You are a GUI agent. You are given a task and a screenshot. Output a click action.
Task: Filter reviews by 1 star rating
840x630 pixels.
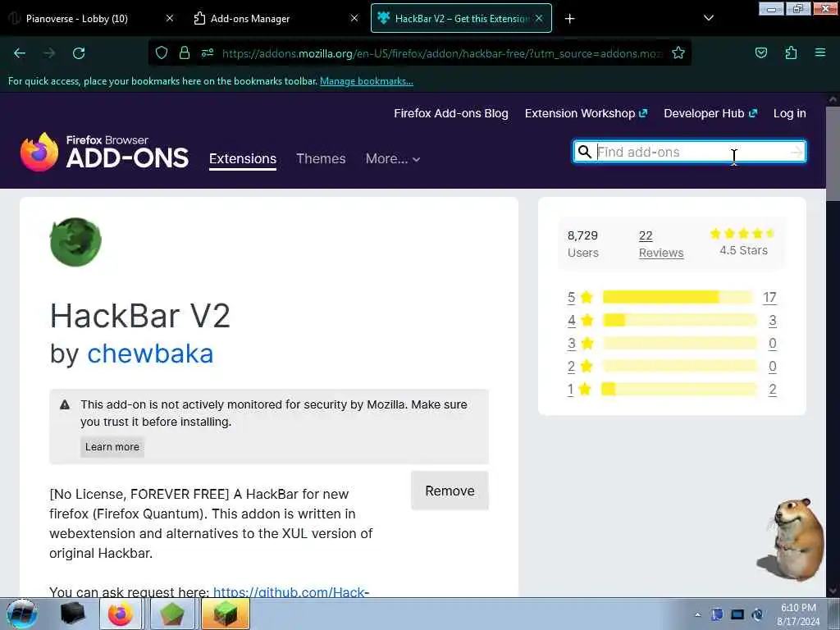tap(579, 390)
